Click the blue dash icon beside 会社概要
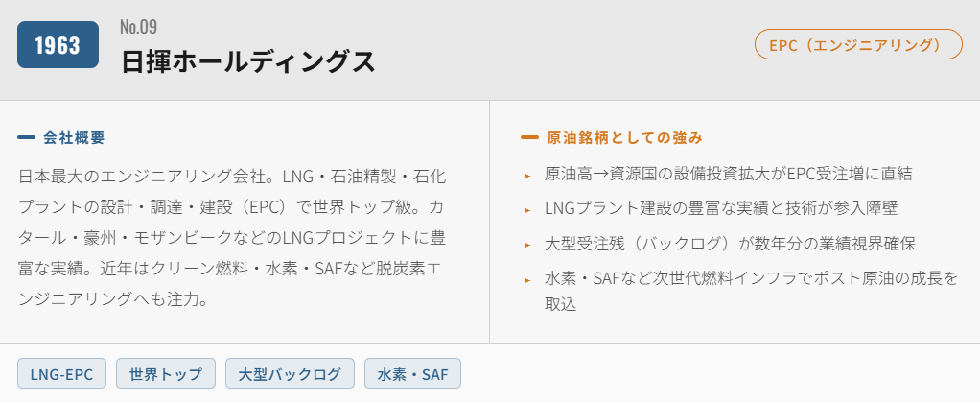The image size is (980, 403). tap(27, 137)
